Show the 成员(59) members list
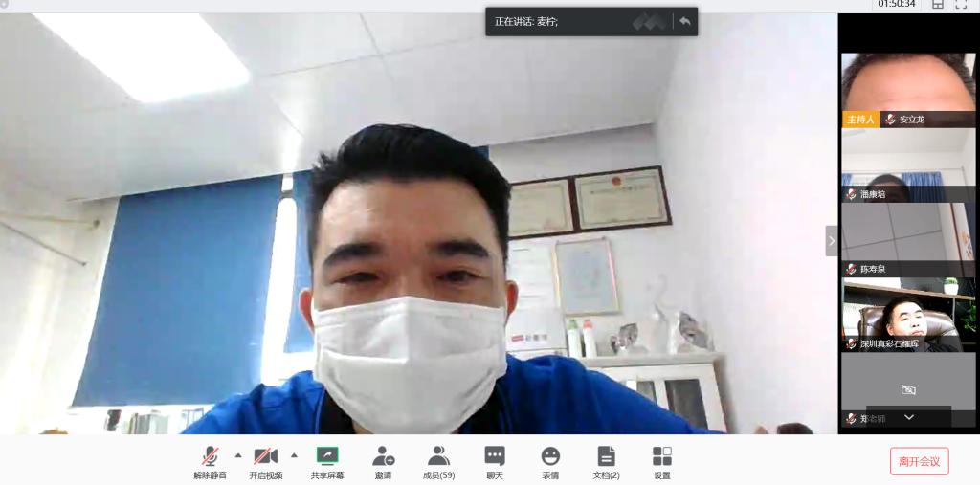The width and height of the screenshot is (980, 485). (x=438, y=457)
